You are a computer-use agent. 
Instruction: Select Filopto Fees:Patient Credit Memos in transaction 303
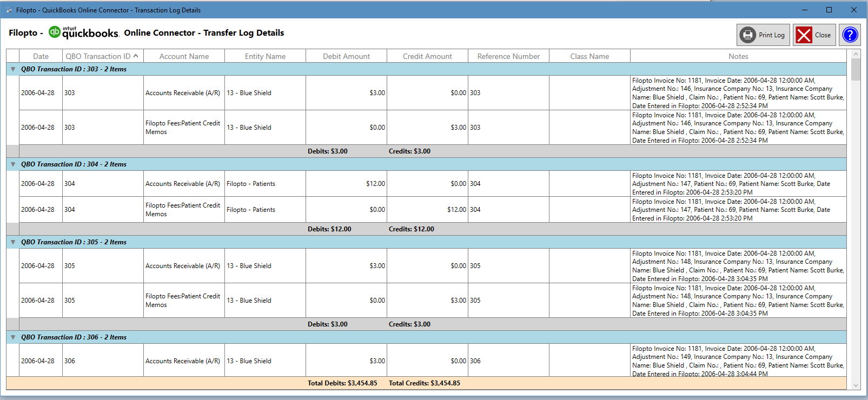pos(184,128)
